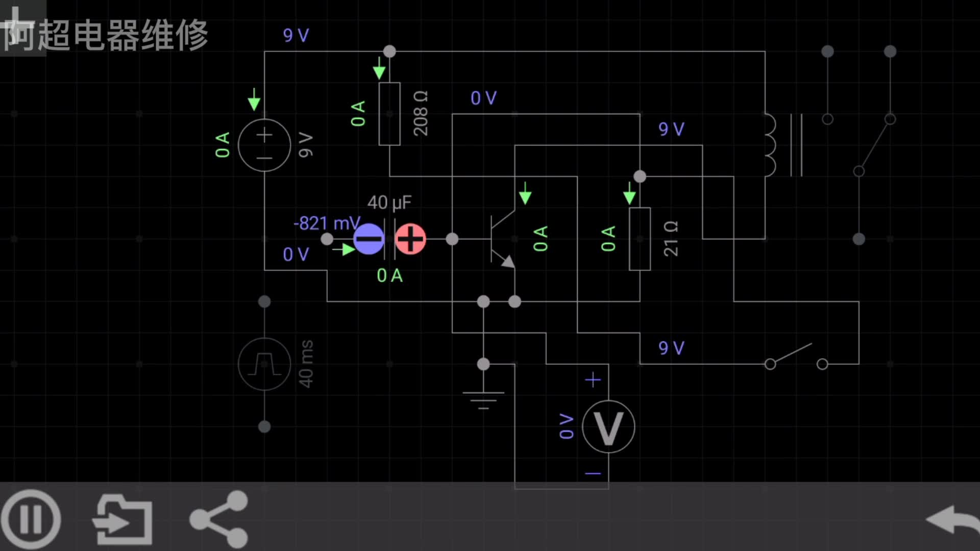Tap the 9 V label beside bottom switch
Screen dimensions: 980x551
(x=671, y=348)
